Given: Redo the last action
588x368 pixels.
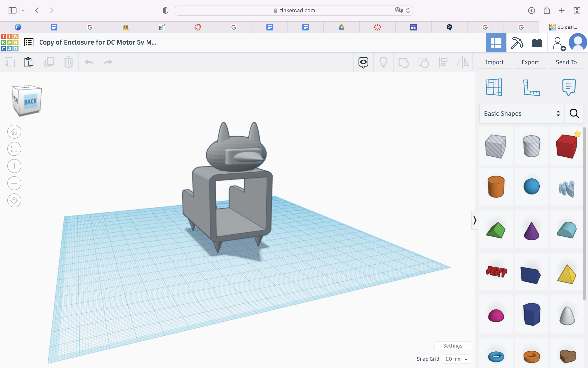Looking at the screenshot, I should click(108, 62).
